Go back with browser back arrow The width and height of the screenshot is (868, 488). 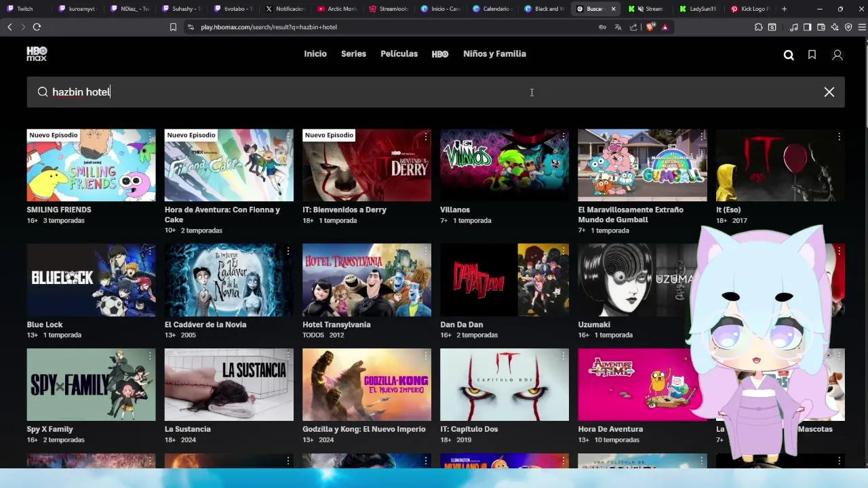tap(9, 27)
